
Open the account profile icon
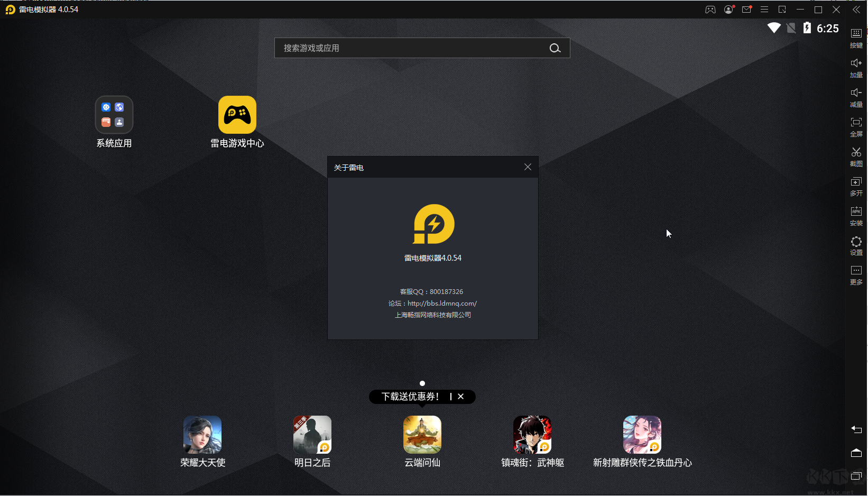click(x=728, y=9)
